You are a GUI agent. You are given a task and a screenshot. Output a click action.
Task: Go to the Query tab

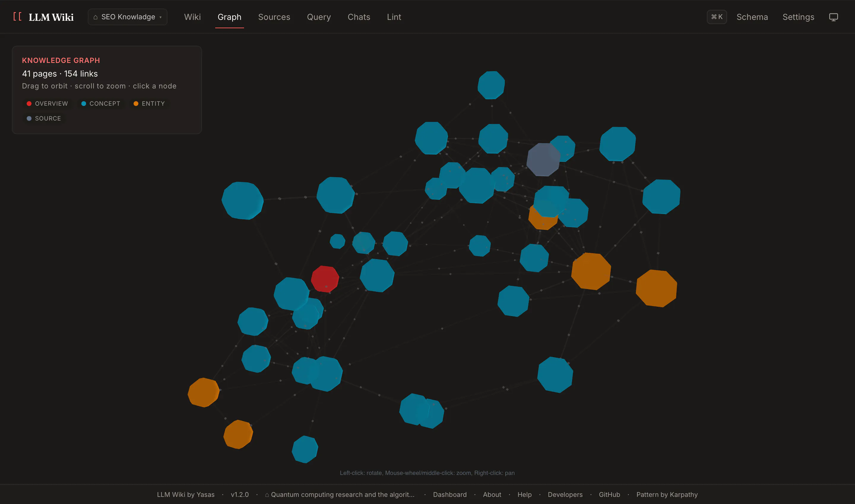coord(319,17)
